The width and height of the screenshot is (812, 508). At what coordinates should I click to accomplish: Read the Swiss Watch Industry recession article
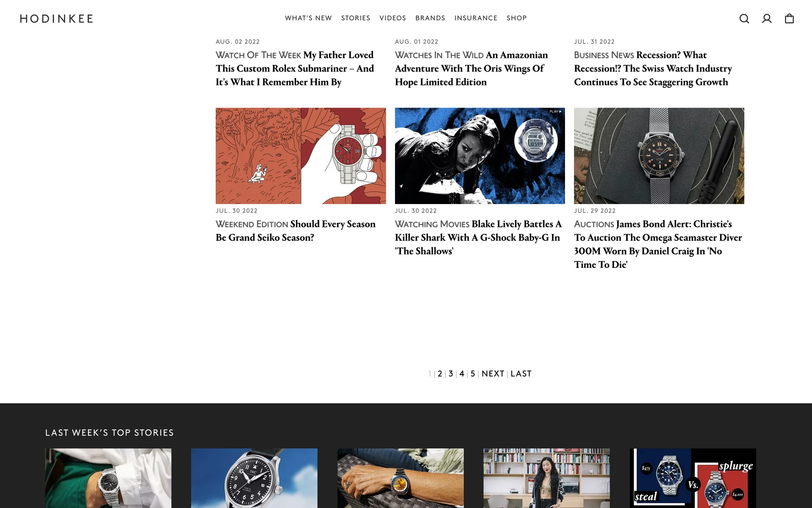click(x=653, y=69)
